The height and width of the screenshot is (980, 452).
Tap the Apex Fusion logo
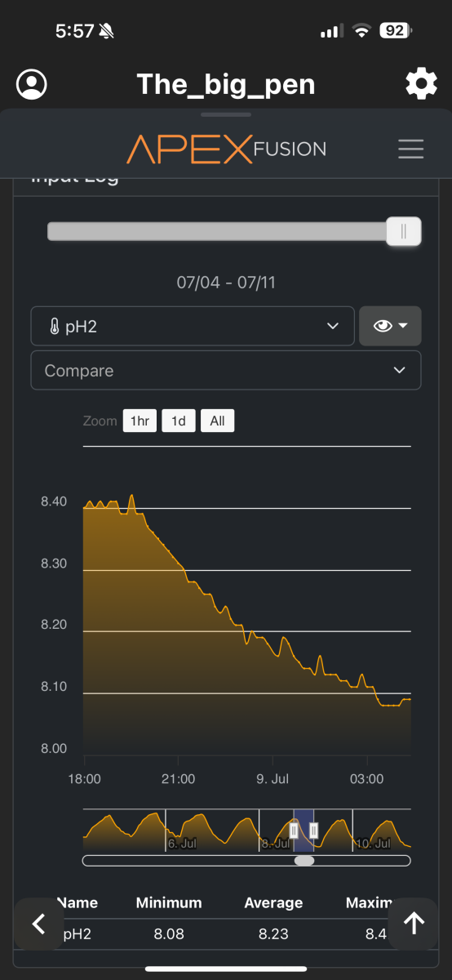tap(226, 149)
